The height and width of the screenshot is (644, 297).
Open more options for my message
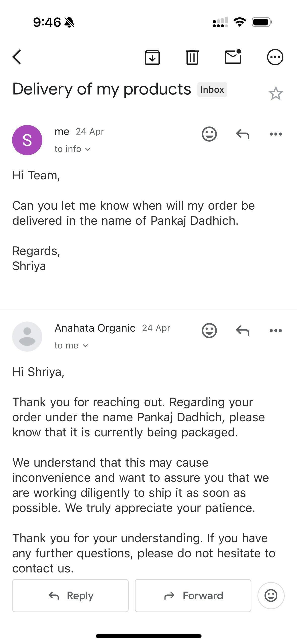[276, 134]
